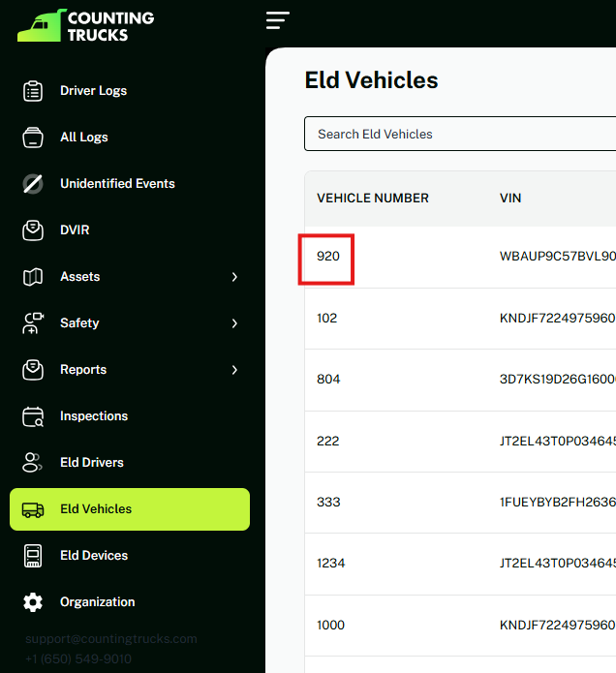Viewport: 616px width, 673px height.
Task: Select vehicle 1234 in the table
Action: click(330, 564)
